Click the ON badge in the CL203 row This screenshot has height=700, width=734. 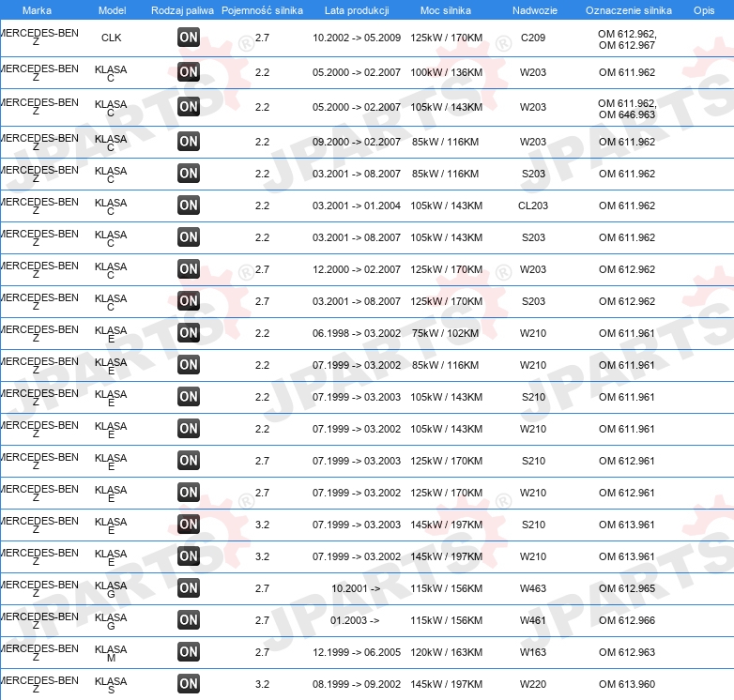pyautogui.click(x=189, y=205)
